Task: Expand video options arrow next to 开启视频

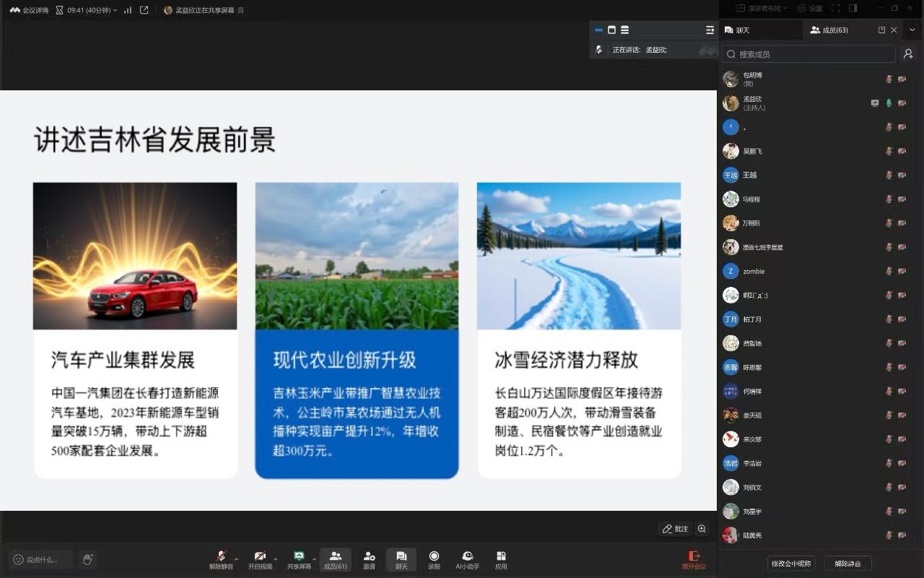Action: pyautogui.click(x=275, y=559)
